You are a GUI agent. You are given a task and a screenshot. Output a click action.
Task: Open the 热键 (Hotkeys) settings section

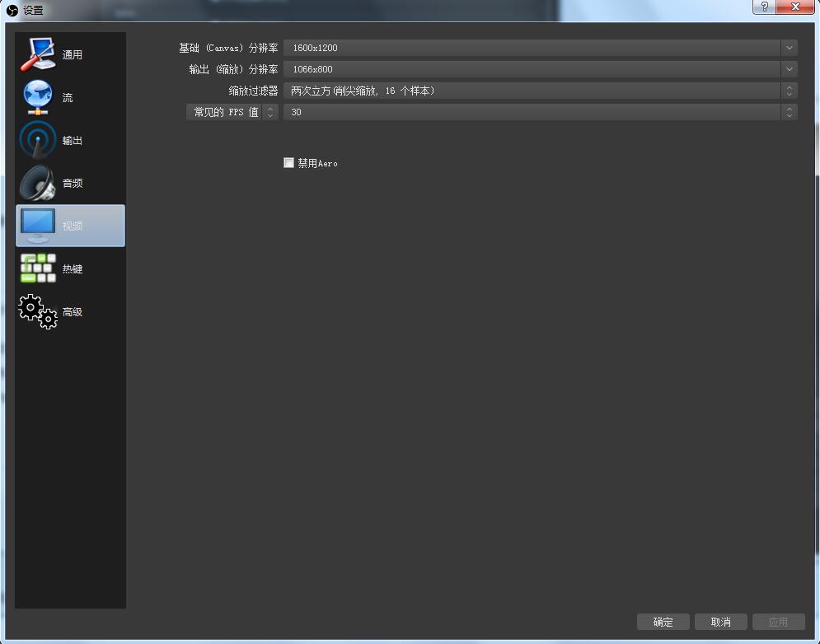(70, 268)
